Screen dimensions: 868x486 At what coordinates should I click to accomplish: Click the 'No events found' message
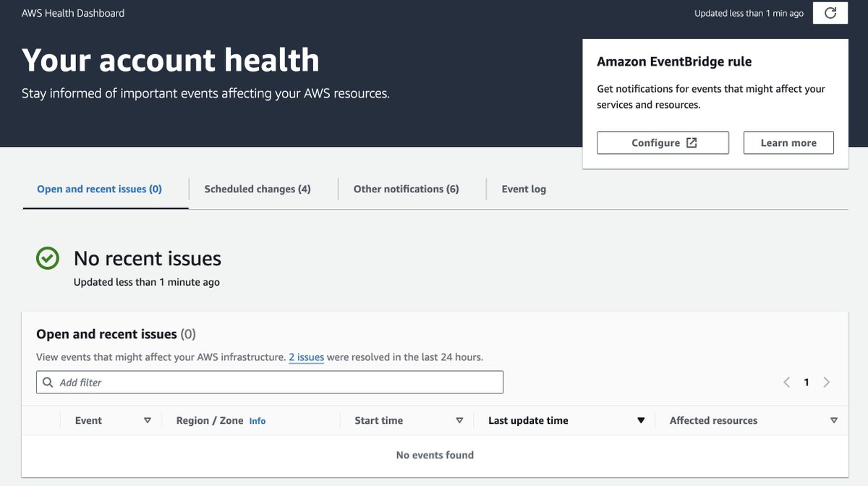(435, 455)
